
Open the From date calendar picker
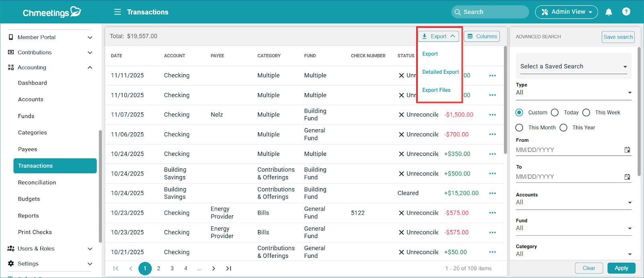coord(627,150)
